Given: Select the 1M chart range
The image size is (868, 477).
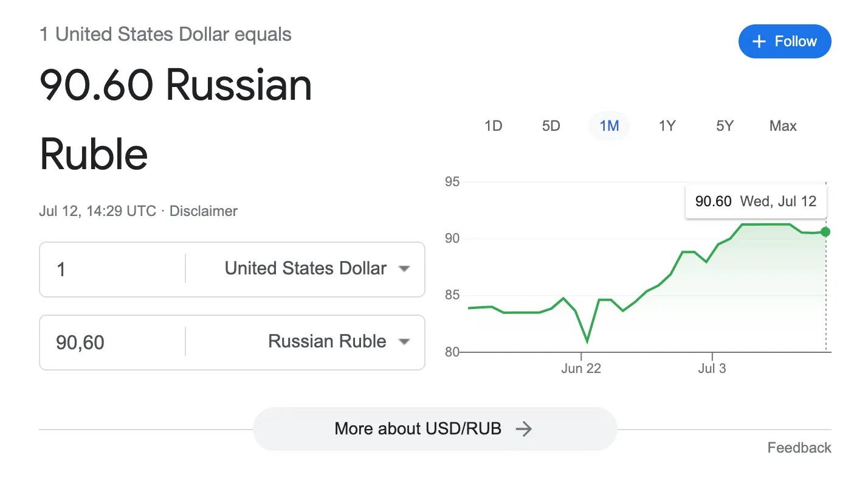Looking at the screenshot, I should (609, 126).
